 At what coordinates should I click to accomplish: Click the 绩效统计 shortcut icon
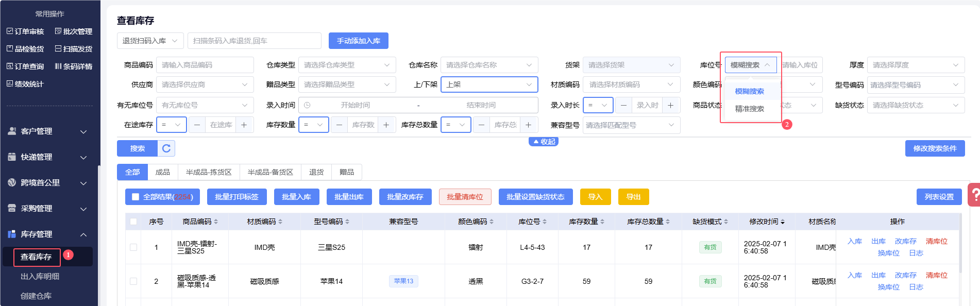coord(10,84)
